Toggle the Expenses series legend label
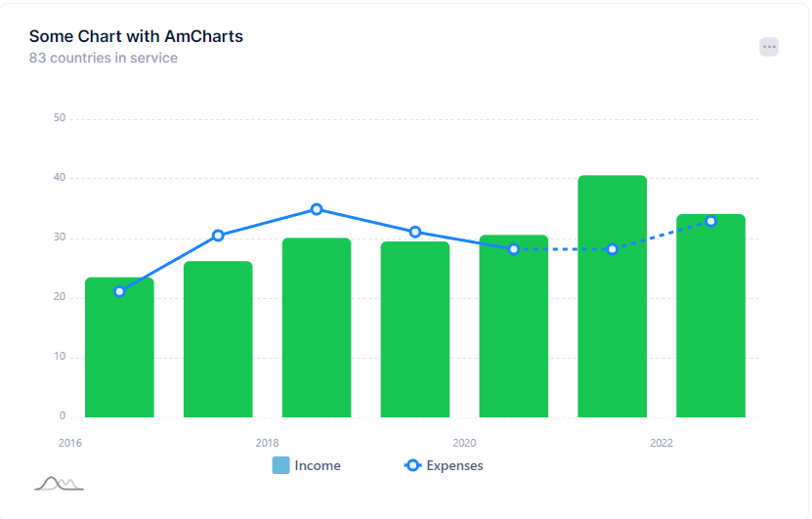The width and height of the screenshot is (812, 519). (454, 465)
